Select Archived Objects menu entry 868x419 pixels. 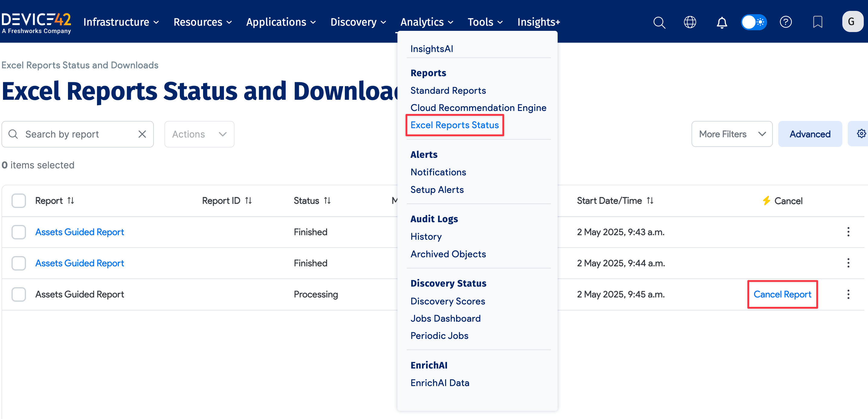448,254
